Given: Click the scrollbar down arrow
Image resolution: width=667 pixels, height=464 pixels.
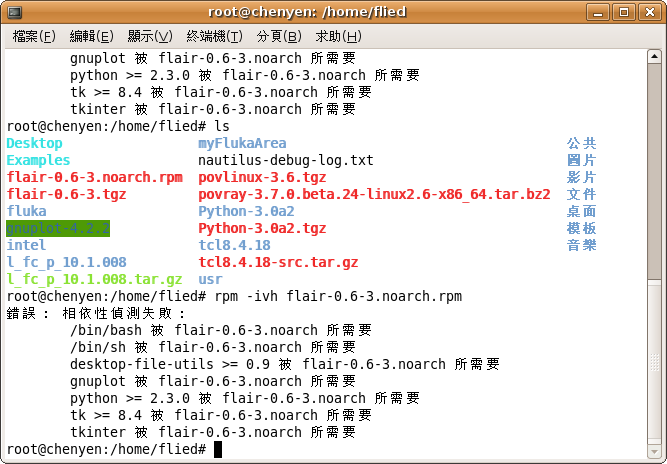Looking at the screenshot, I should coord(654,451).
